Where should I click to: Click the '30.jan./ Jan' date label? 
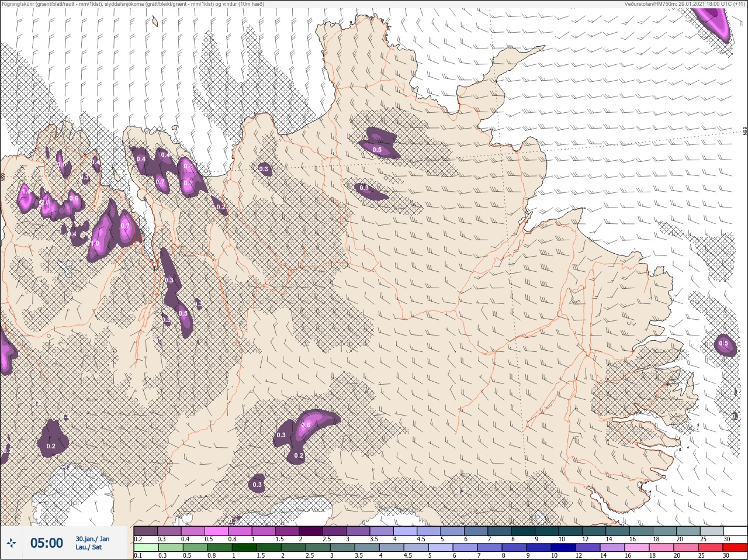pyautogui.click(x=92, y=539)
